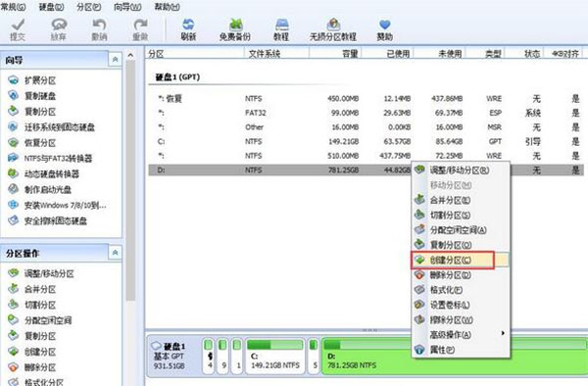Choose 创建分区(C) in context menu
The image size is (588, 386).
[x=461, y=260]
